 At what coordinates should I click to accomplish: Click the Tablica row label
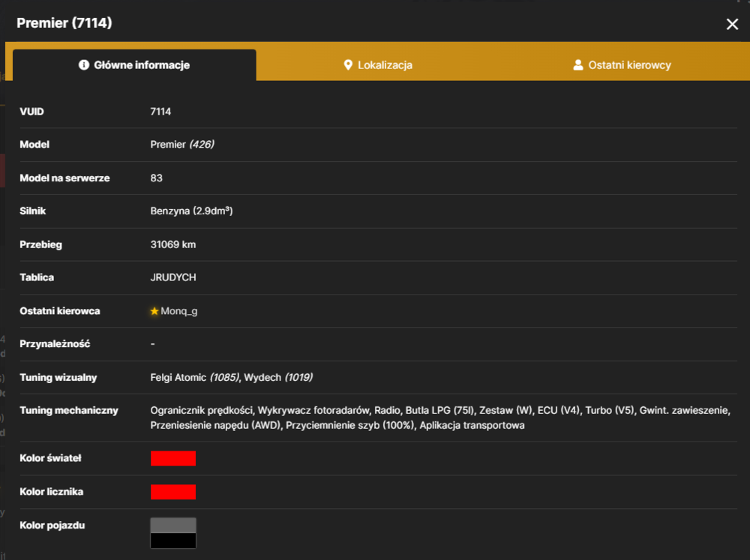click(37, 277)
